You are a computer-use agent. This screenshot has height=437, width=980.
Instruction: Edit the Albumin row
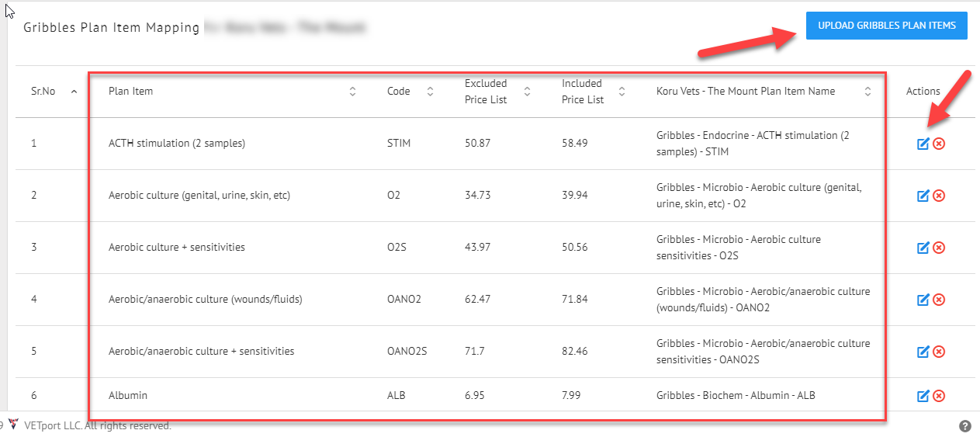pyautogui.click(x=923, y=396)
